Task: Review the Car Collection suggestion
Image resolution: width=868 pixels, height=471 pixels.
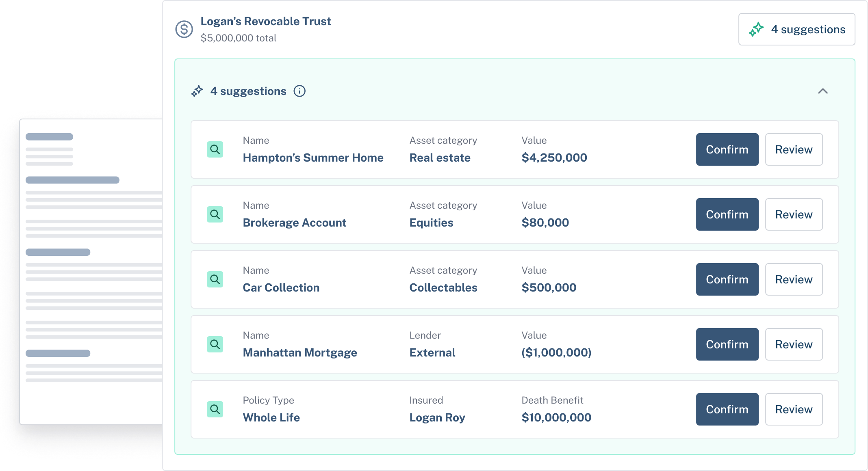Action: (x=794, y=279)
